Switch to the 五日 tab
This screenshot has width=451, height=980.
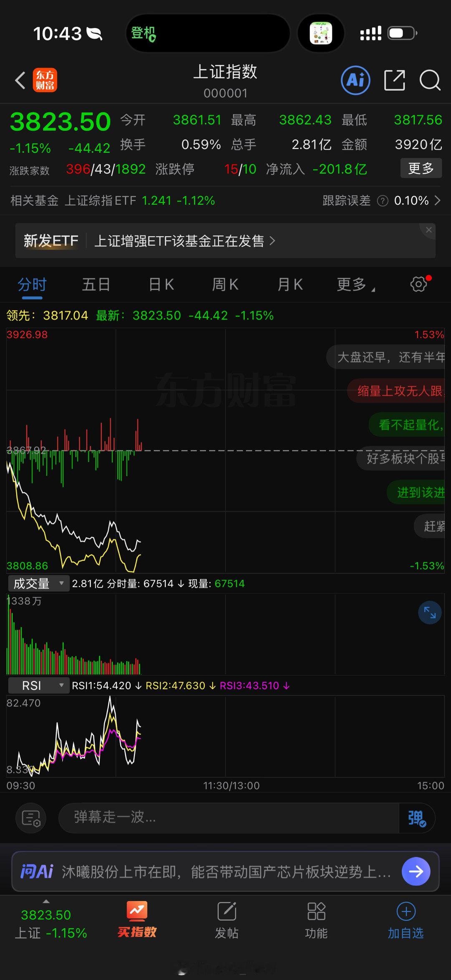click(96, 285)
